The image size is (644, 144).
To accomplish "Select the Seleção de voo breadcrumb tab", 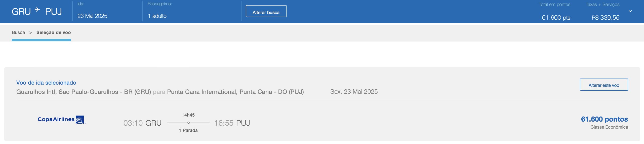I will (54, 32).
